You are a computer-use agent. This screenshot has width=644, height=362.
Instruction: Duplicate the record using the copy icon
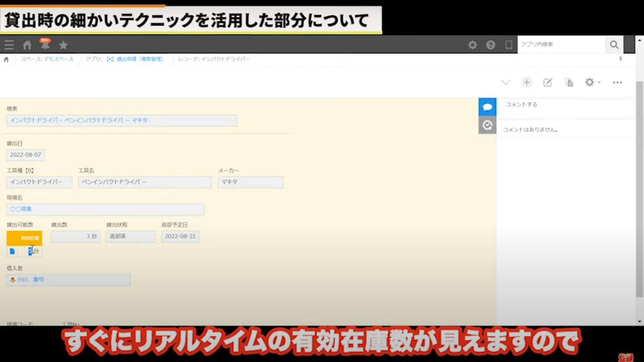pyautogui.click(x=569, y=83)
